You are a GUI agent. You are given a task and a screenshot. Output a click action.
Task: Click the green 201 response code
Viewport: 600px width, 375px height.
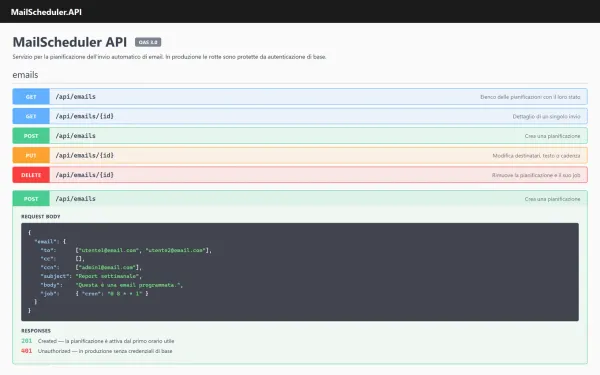[x=26, y=341]
